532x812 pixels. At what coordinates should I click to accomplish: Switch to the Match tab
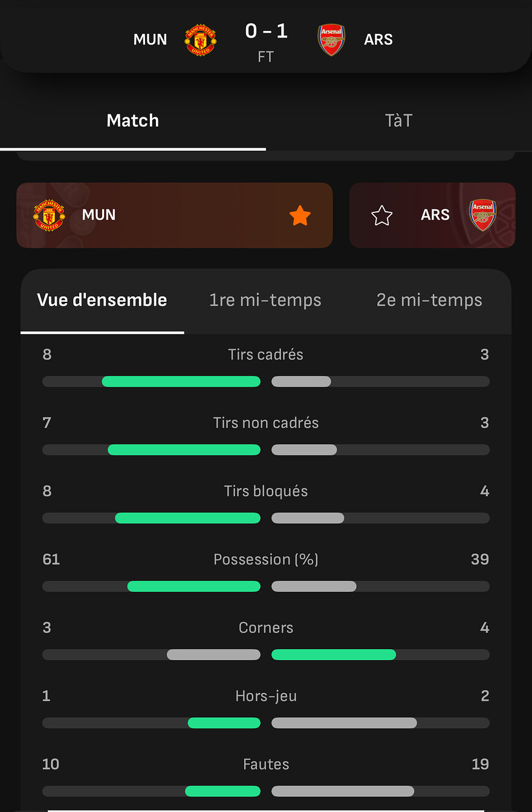pyautogui.click(x=133, y=120)
